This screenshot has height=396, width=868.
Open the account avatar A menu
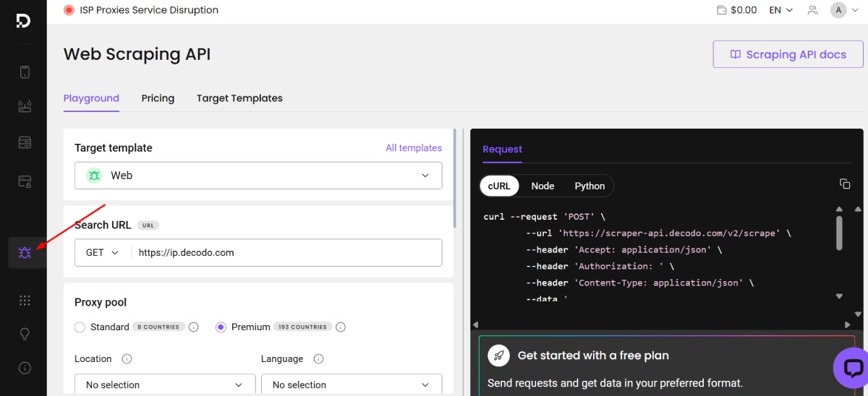coord(843,10)
